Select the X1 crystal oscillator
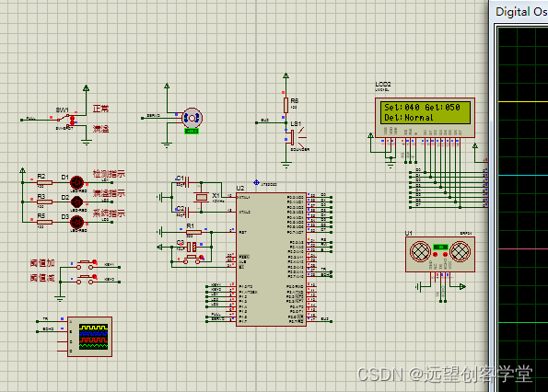This screenshot has width=548, height=392. coord(202,197)
